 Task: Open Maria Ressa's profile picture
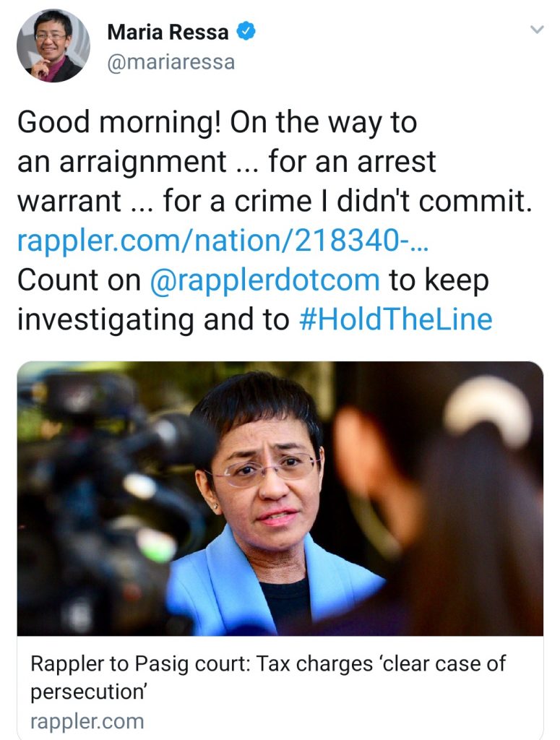(x=53, y=46)
